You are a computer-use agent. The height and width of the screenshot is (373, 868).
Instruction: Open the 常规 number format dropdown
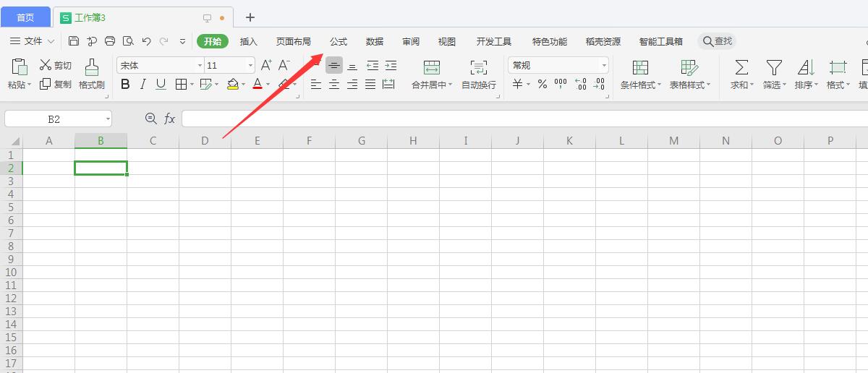click(604, 66)
